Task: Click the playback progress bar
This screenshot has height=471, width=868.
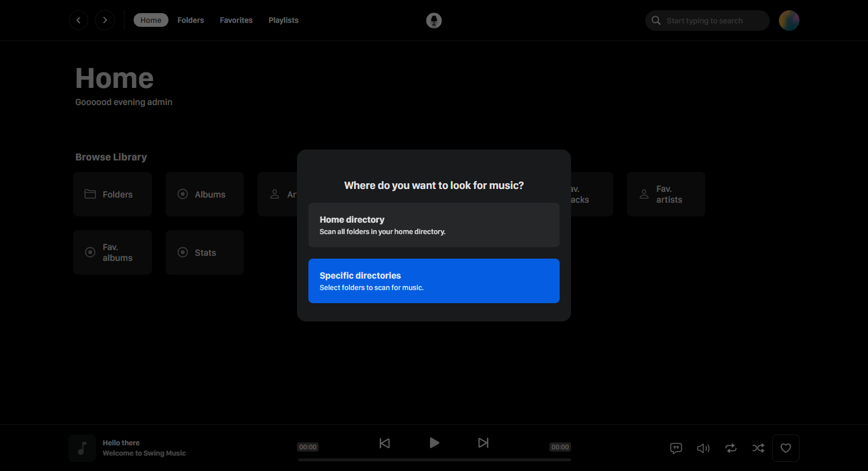Action: coord(434,460)
